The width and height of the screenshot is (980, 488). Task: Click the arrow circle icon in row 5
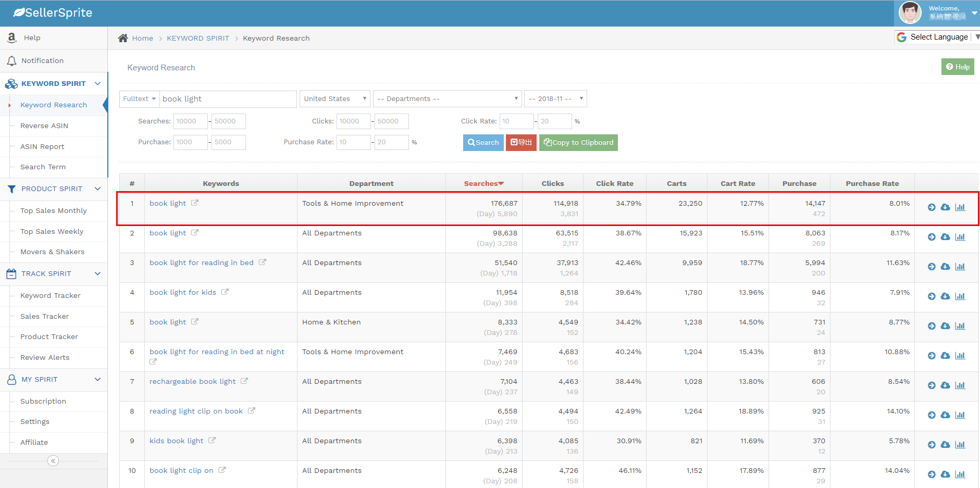click(932, 326)
